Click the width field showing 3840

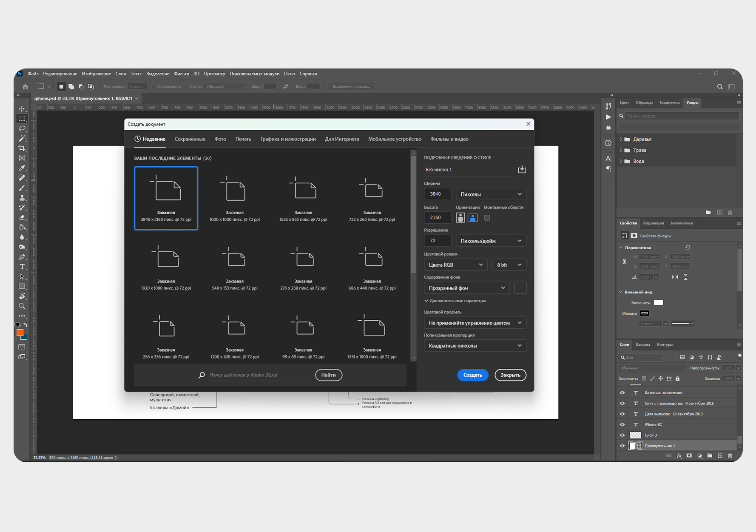(437, 194)
